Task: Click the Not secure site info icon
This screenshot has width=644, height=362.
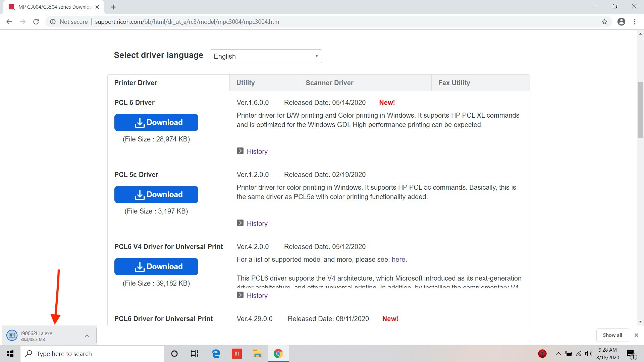Action: 53,22
